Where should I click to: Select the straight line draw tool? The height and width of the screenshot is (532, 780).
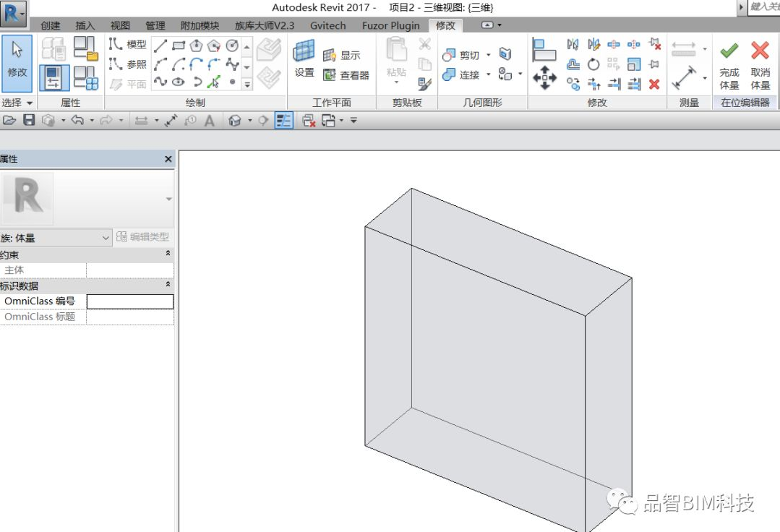click(x=160, y=46)
